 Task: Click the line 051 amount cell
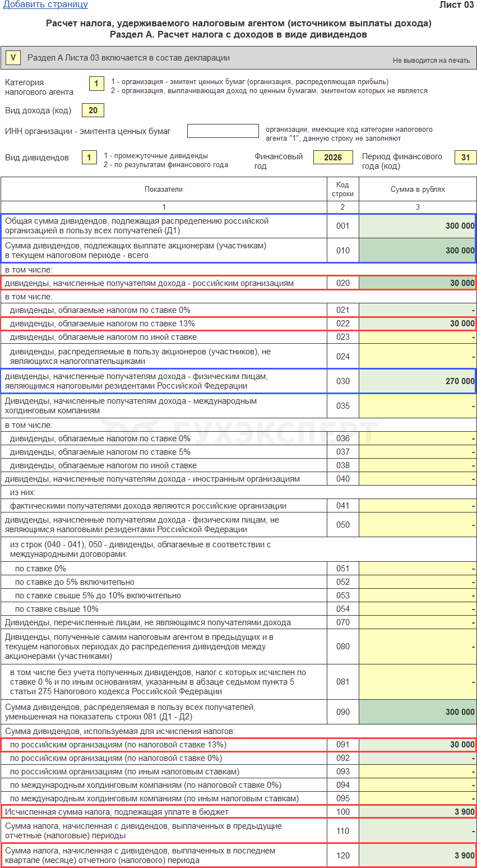(418, 569)
